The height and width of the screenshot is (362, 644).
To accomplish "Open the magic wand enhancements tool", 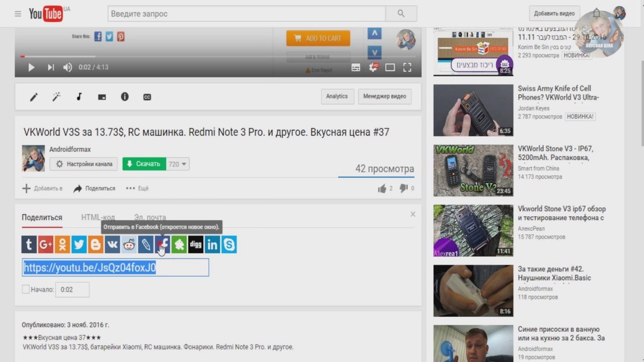I will (56, 97).
